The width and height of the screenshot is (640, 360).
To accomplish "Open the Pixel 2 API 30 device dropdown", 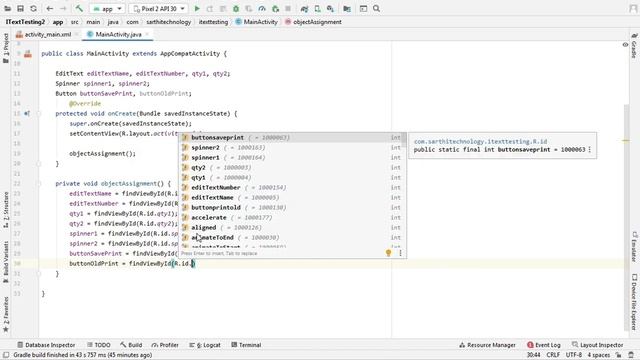I will 158,9.
